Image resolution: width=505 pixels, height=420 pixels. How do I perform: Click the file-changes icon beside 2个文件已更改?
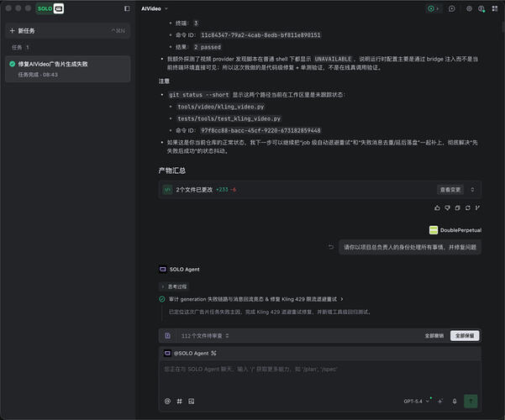pos(167,190)
